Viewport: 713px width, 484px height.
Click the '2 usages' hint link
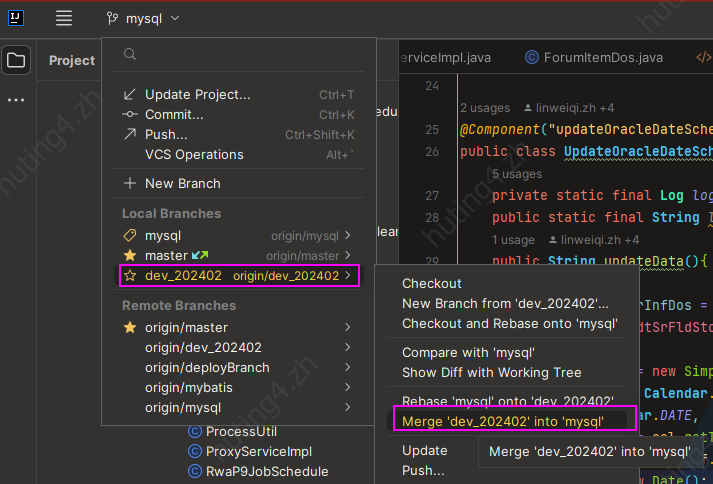click(486, 107)
